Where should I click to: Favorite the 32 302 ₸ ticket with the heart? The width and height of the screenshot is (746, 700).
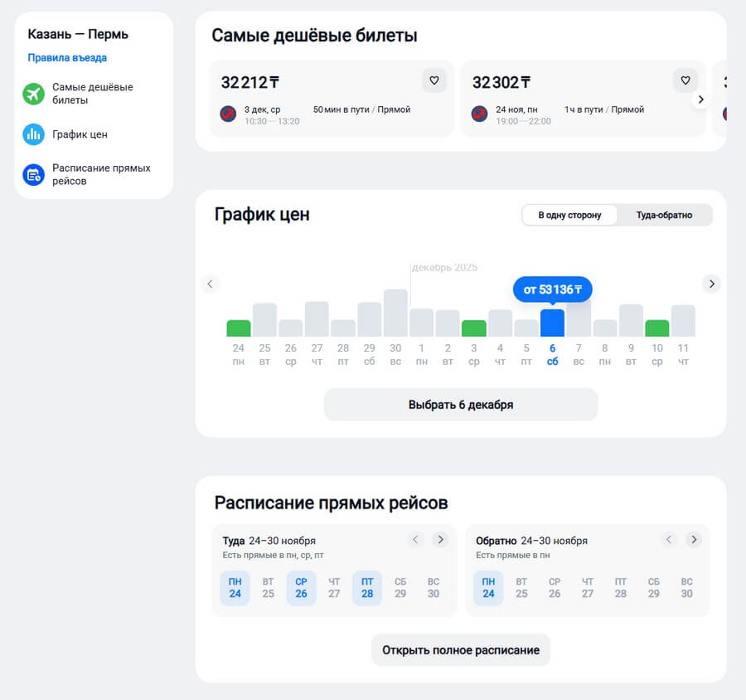point(685,80)
